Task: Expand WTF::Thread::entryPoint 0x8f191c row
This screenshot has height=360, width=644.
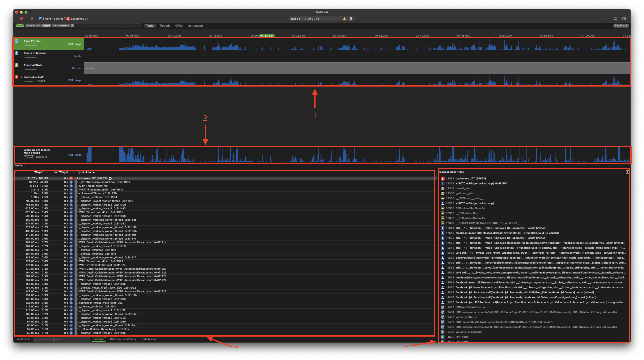Action: [x=78, y=190]
